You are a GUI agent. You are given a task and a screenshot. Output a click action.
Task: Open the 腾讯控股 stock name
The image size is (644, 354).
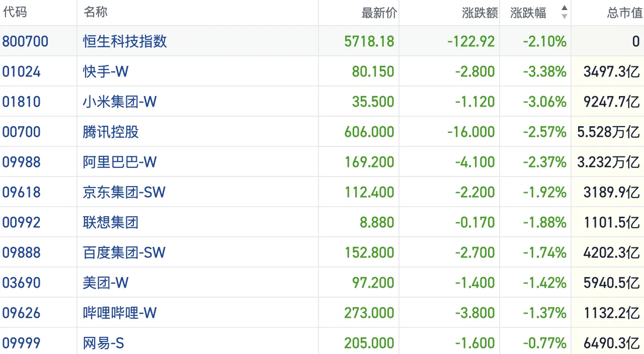point(111,132)
